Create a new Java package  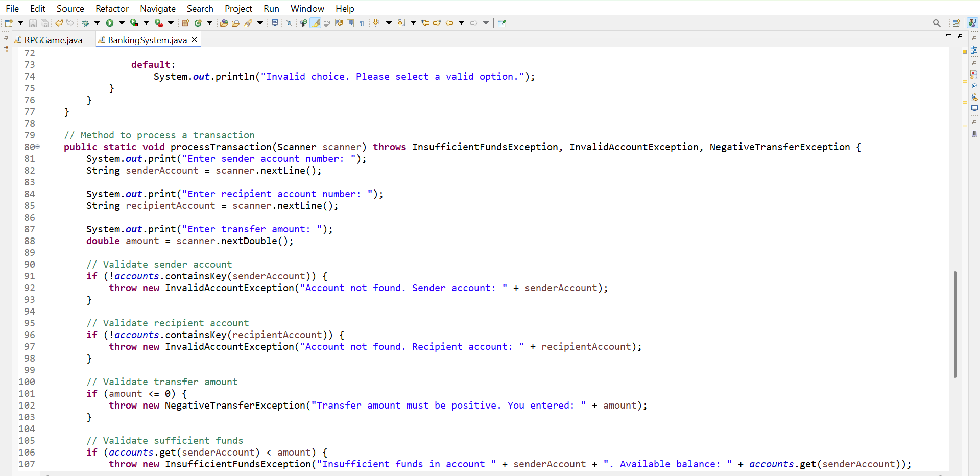tap(186, 23)
